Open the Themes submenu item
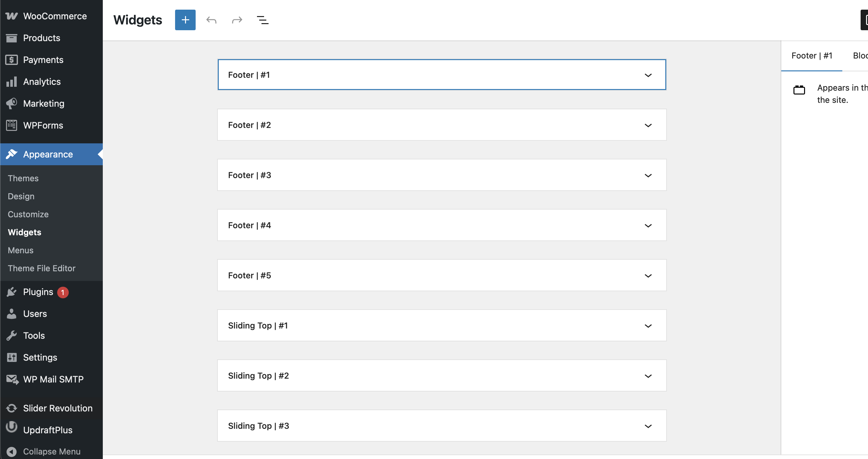The height and width of the screenshot is (459, 868). click(23, 178)
